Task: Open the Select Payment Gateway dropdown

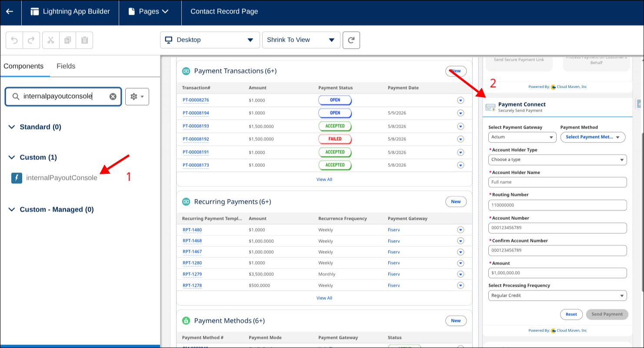Action: click(x=522, y=137)
